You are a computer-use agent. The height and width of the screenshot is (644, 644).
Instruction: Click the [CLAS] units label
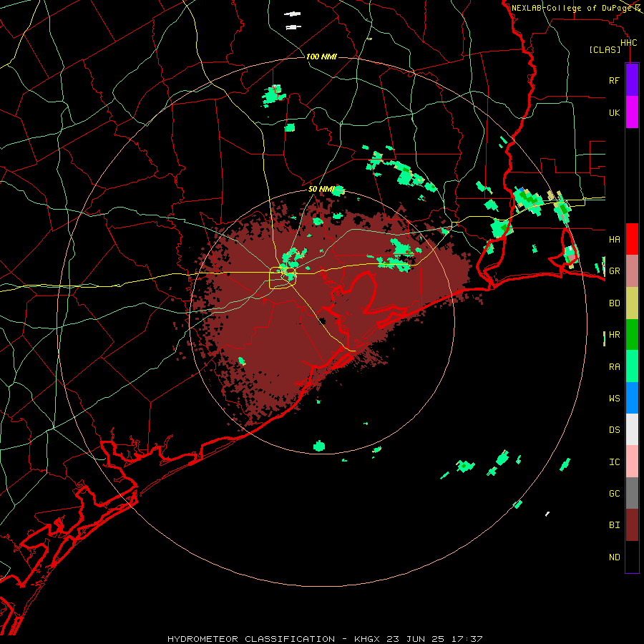[605, 50]
